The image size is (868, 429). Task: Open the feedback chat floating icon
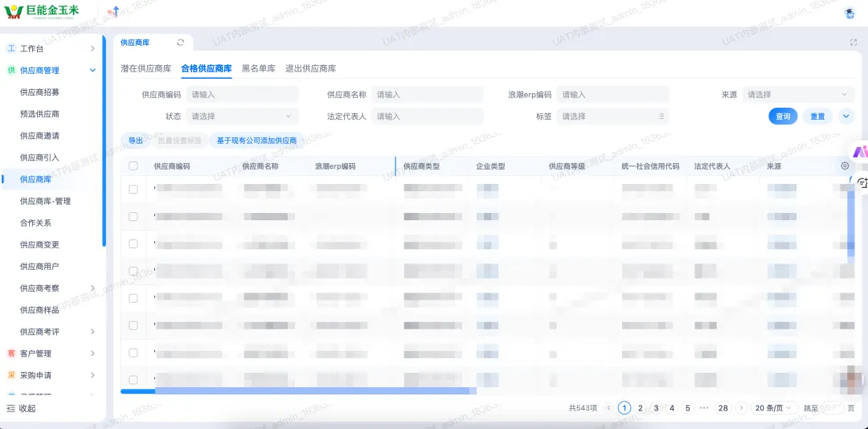coord(862,183)
